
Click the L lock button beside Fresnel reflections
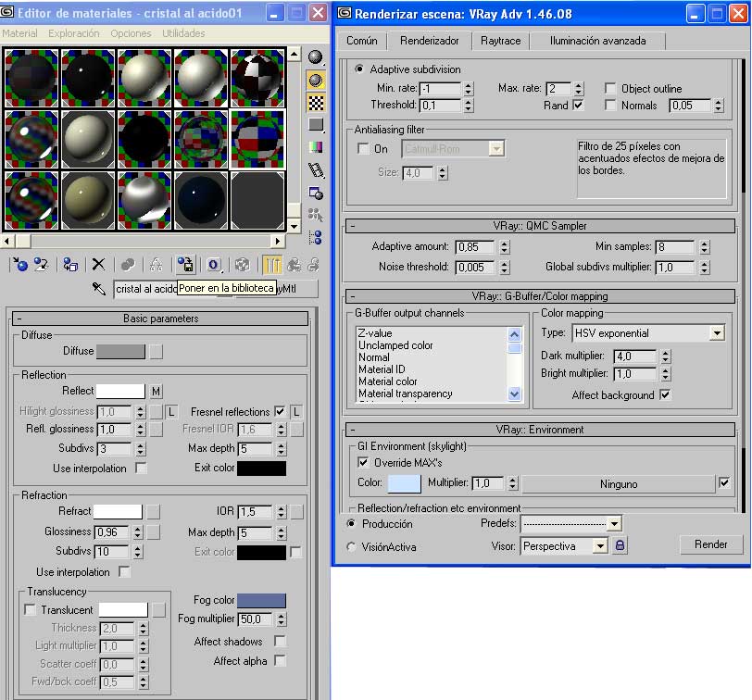[297, 412]
